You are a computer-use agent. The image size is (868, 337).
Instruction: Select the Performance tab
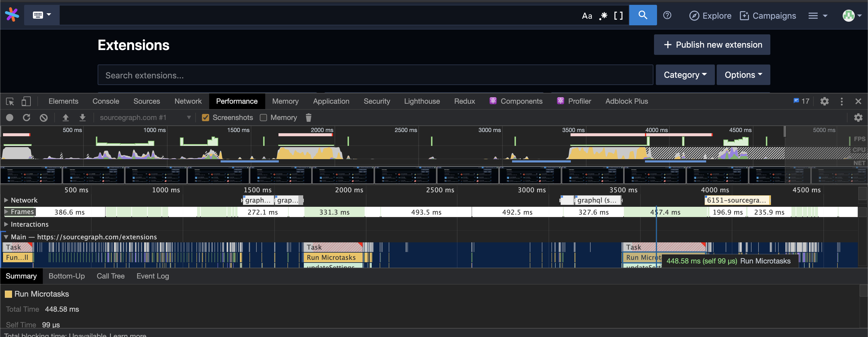point(237,101)
